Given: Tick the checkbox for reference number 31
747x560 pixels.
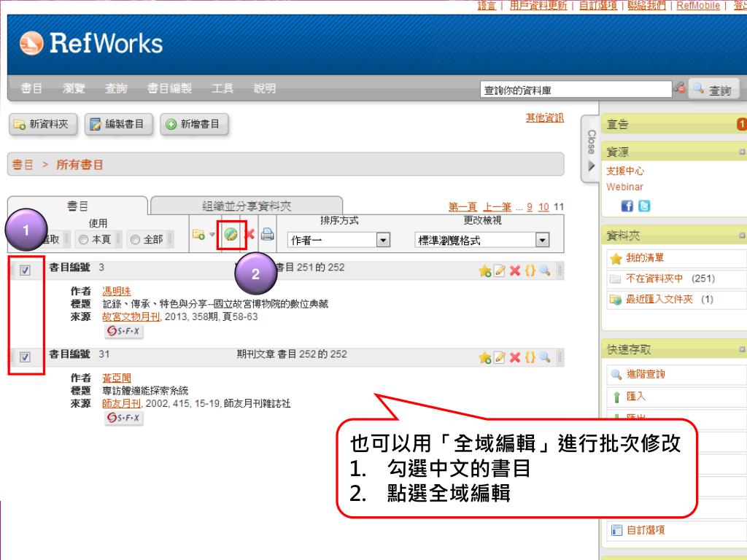Looking at the screenshot, I should [x=26, y=357].
